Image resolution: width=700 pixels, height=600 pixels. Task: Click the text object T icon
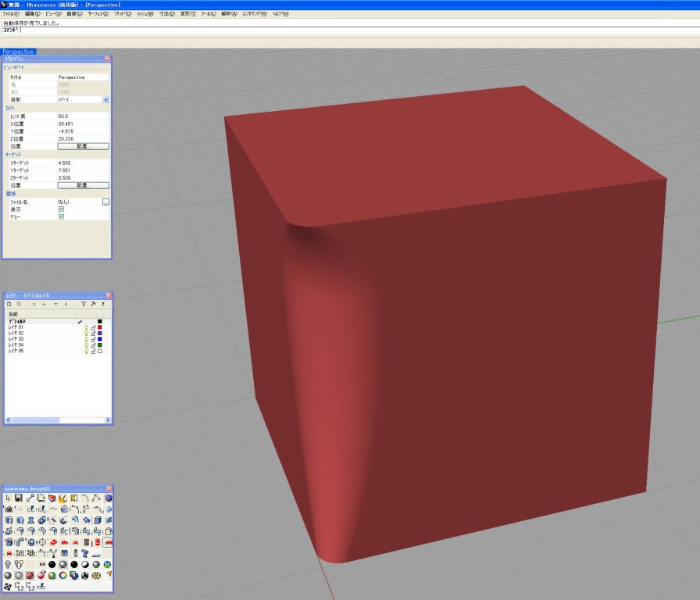(85, 552)
